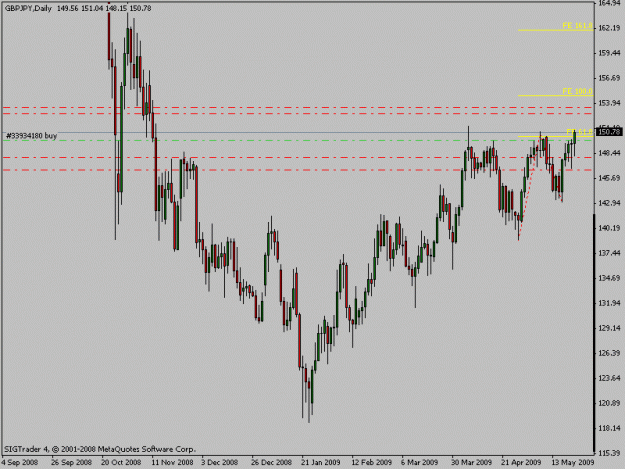The width and height of the screenshot is (625, 469).
Task: Click the 13 May 2009 date label
Action: pos(573,463)
